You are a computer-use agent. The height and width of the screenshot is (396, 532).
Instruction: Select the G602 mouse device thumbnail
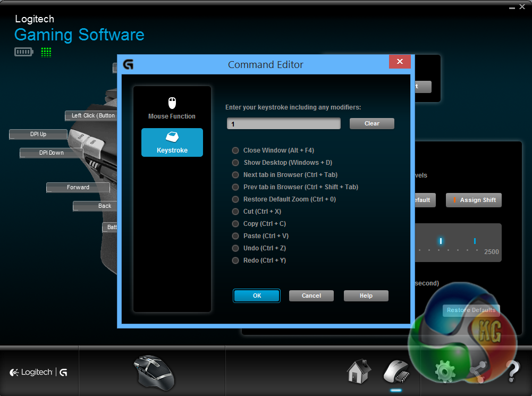(x=154, y=372)
